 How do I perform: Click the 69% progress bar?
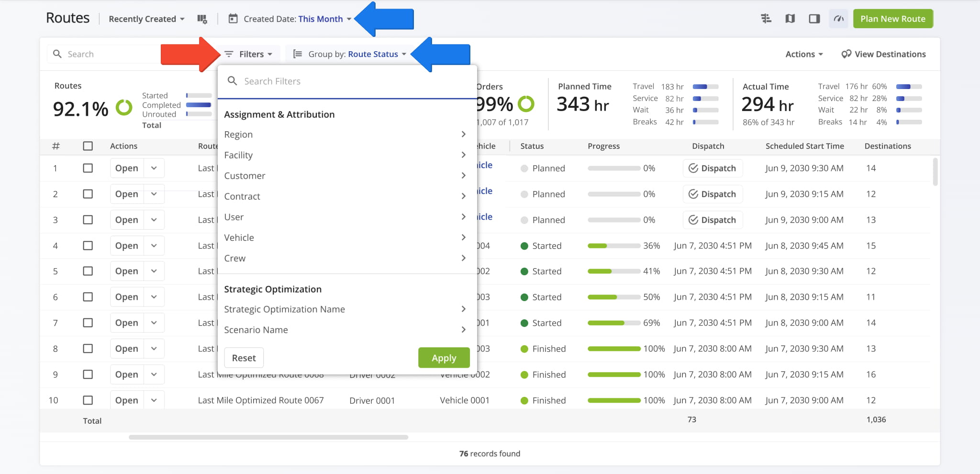[614, 323]
